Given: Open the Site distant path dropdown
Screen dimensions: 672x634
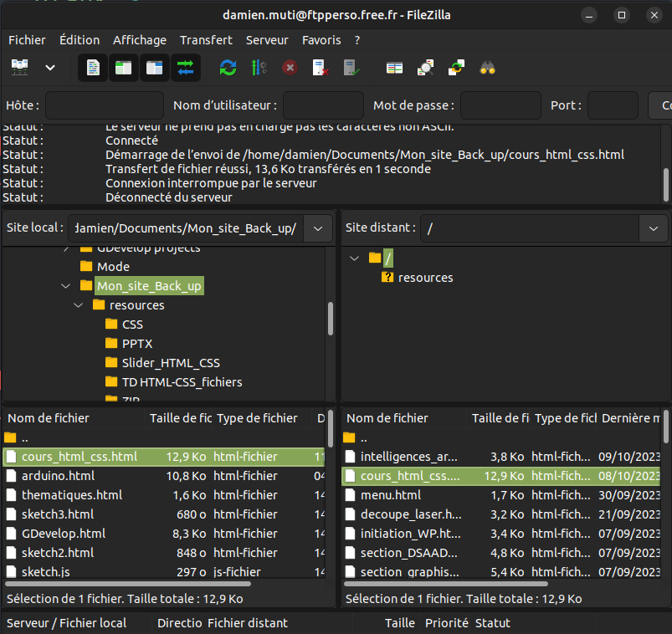Looking at the screenshot, I should 653,228.
